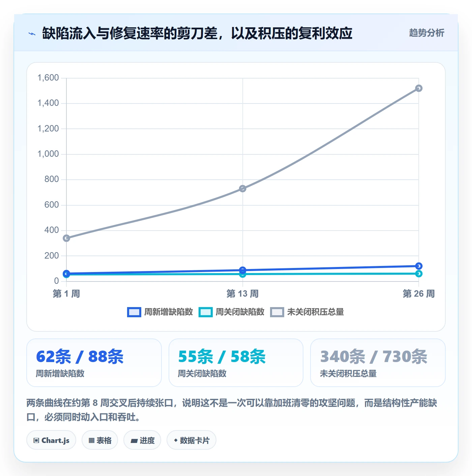The image size is (472, 476).
Task: Open the 340条 / 730条 data card
Action: click(378, 363)
